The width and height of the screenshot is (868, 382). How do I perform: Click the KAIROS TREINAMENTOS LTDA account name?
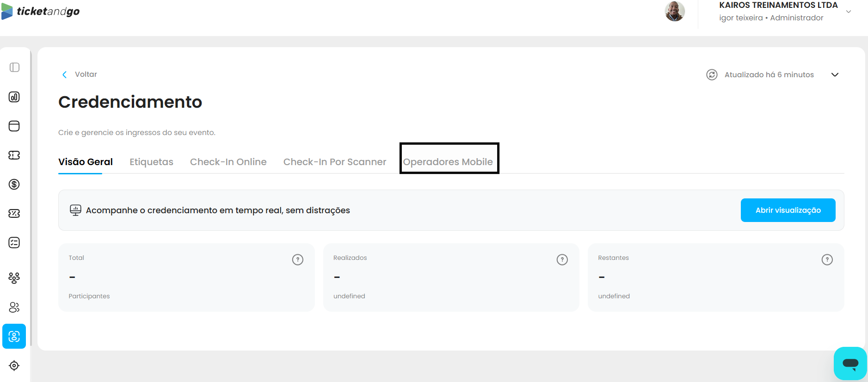tap(778, 5)
